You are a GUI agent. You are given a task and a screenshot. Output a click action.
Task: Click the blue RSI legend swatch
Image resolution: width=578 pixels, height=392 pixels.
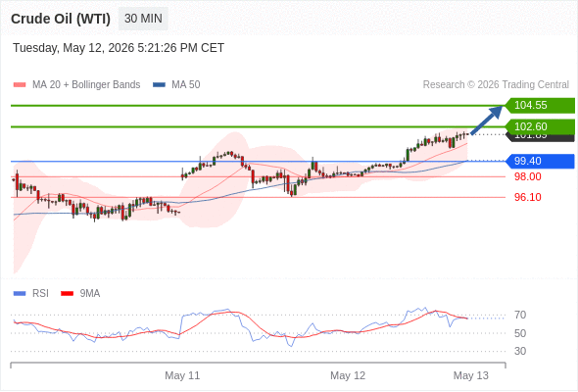pyautogui.click(x=20, y=294)
